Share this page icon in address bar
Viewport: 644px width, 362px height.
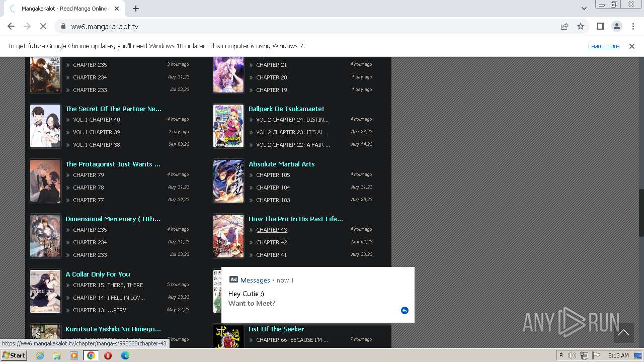coord(565,26)
